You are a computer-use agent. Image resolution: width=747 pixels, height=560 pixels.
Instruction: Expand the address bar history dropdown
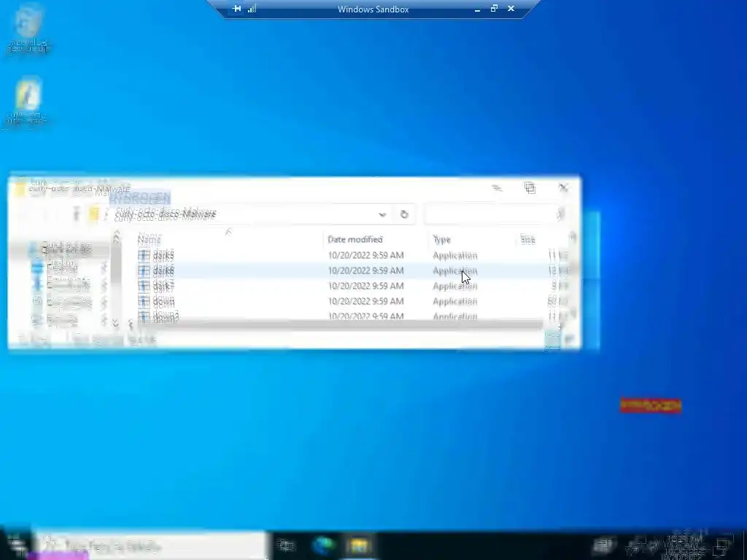click(382, 214)
